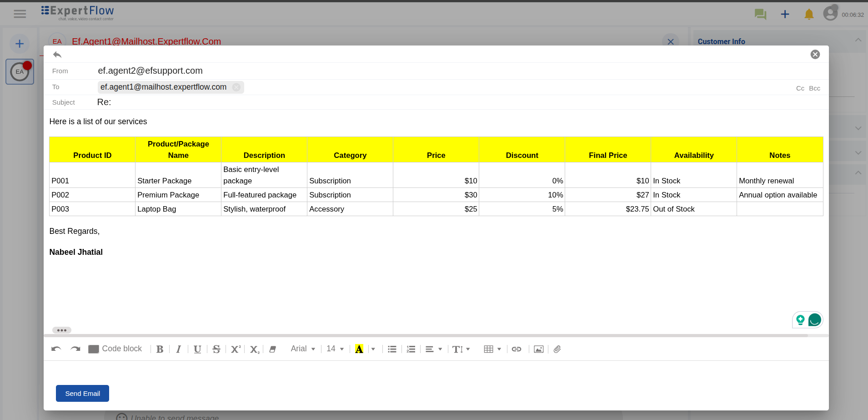868x420 pixels.
Task: Insert an image into the email
Action: pos(539,349)
